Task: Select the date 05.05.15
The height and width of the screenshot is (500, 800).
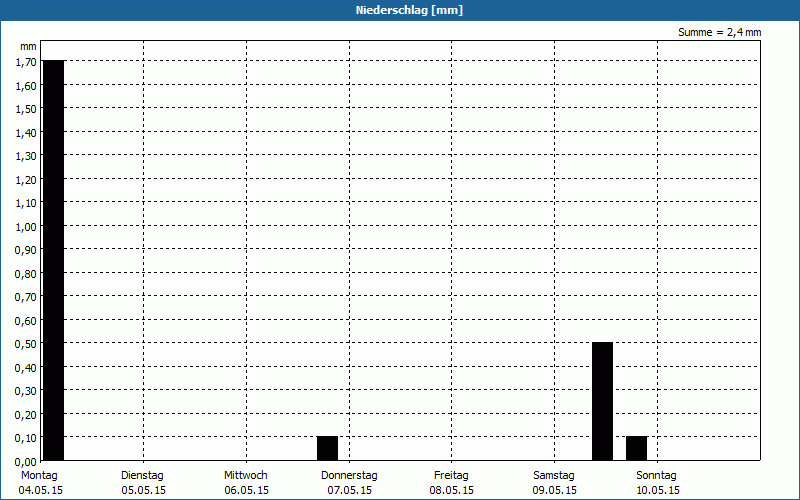Action: pos(143,490)
